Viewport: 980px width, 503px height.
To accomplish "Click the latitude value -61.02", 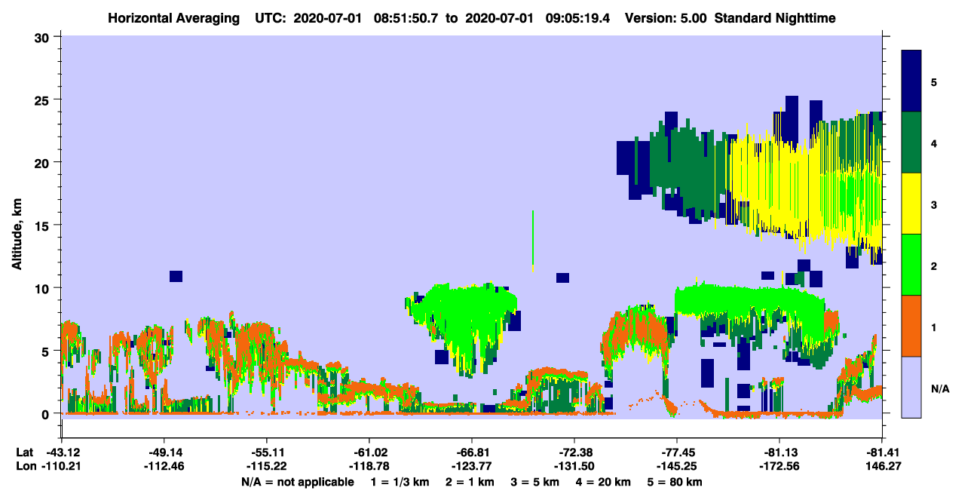I will 369,452.
